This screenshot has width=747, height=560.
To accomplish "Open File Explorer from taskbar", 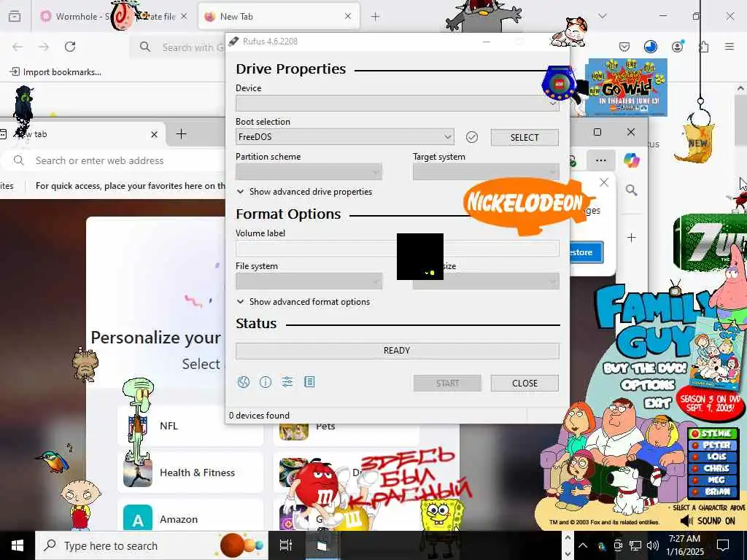I will (322, 545).
